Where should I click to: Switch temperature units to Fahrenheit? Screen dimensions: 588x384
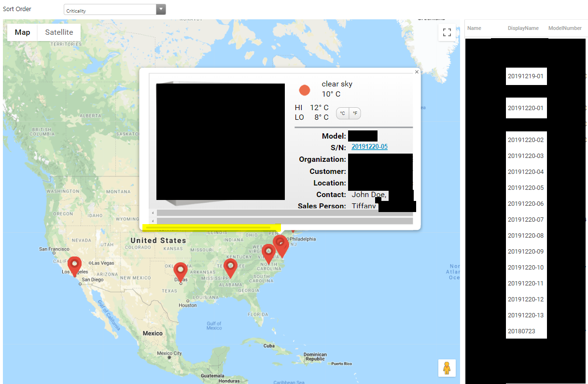(x=355, y=113)
